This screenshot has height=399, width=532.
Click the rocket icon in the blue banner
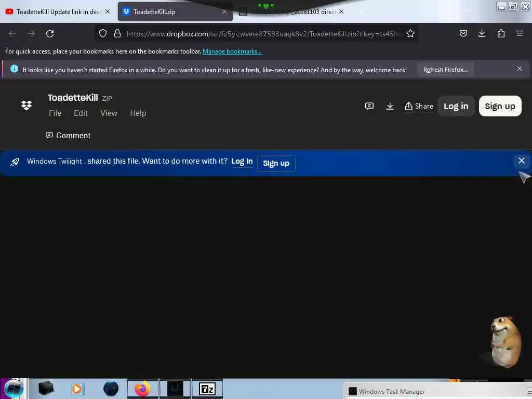click(15, 162)
